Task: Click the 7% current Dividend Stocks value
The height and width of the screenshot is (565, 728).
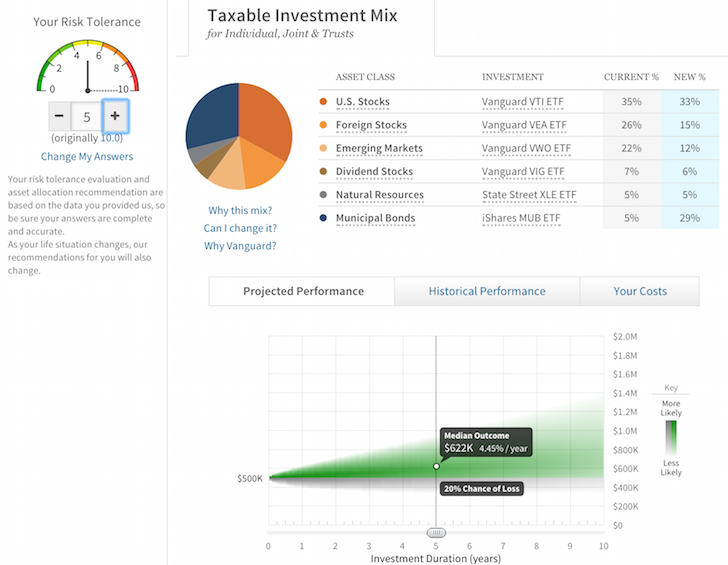Action: tap(631, 171)
